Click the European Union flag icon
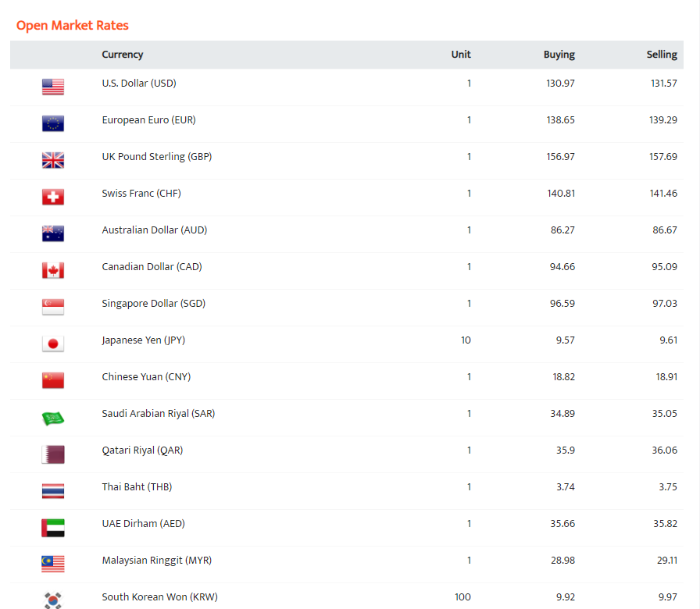The width and height of the screenshot is (700, 609). pyautogui.click(x=53, y=123)
